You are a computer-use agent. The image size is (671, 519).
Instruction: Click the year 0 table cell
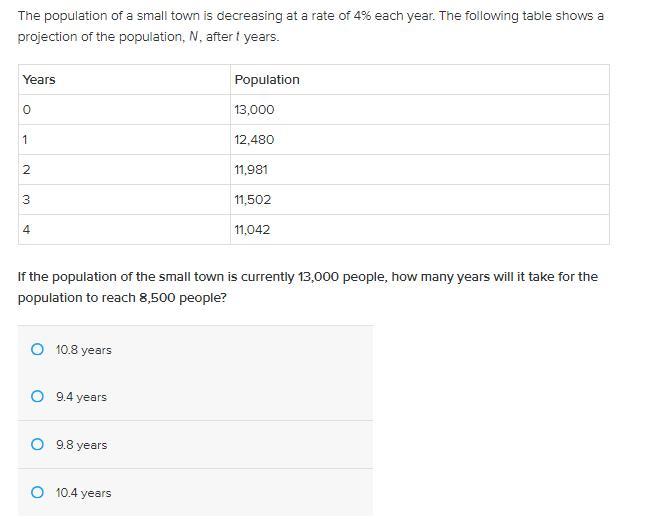tap(124, 110)
